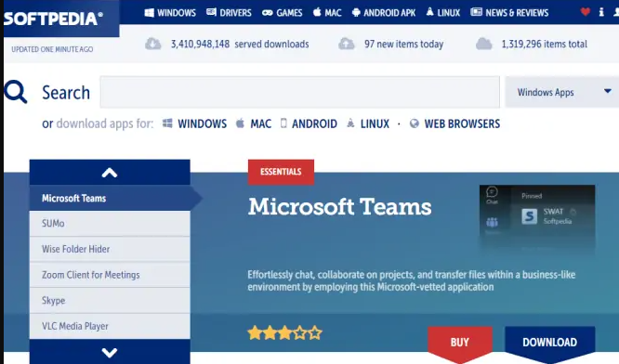Click the globe icon beside Web Browsers
The width and height of the screenshot is (619, 364).
[x=415, y=123]
